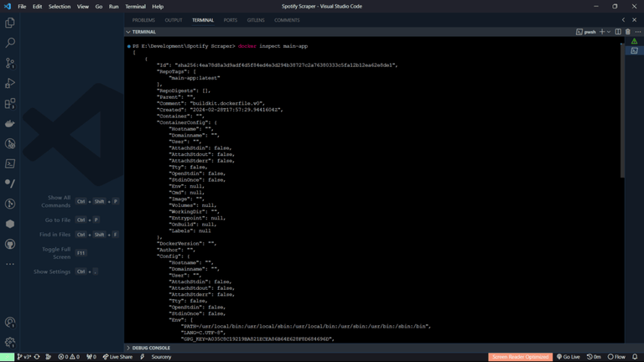Synchronize changes via status bar sync icon
This screenshot has height=362, width=644.
pyautogui.click(x=37, y=357)
